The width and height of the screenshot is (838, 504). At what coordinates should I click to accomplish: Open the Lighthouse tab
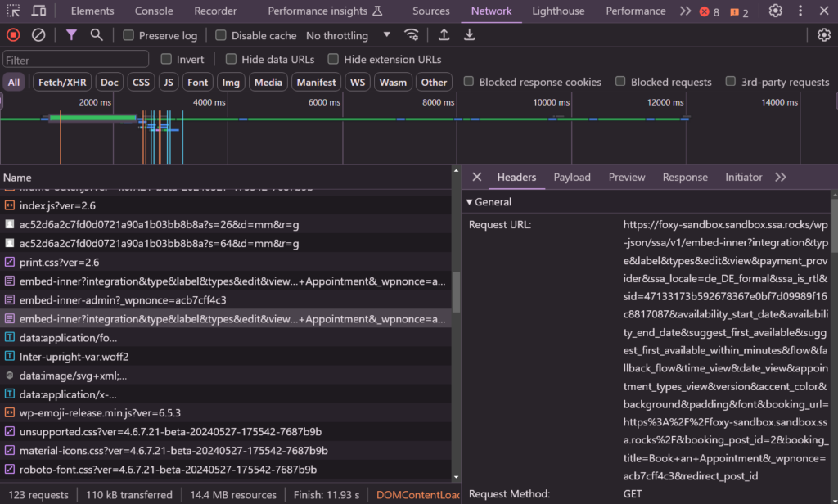coord(558,11)
